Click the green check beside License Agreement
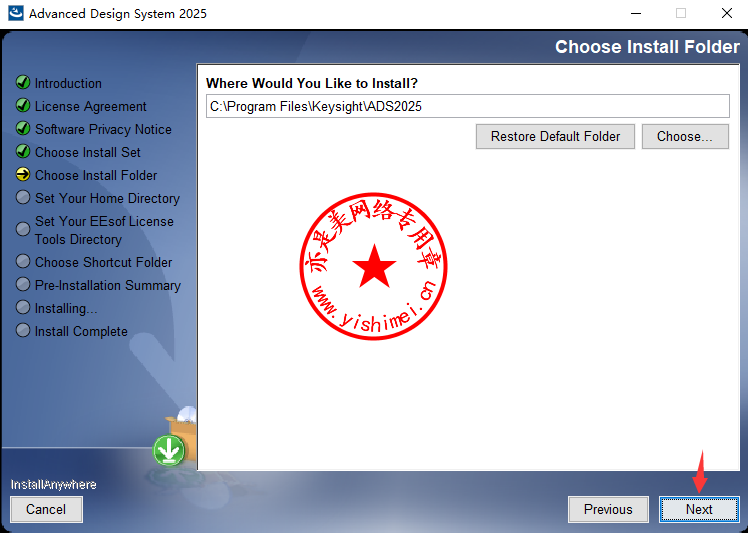Image resolution: width=748 pixels, height=533 pixels. coord(22,105)
